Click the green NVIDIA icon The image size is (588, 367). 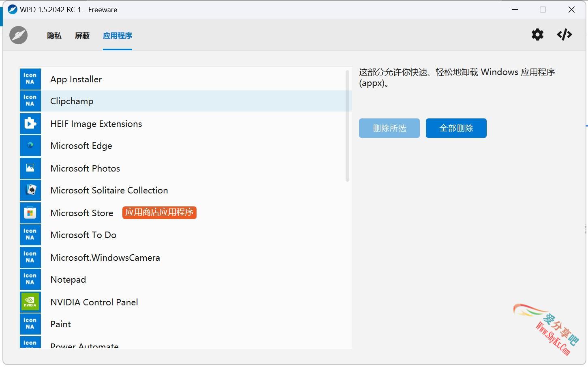coord(30,302)
